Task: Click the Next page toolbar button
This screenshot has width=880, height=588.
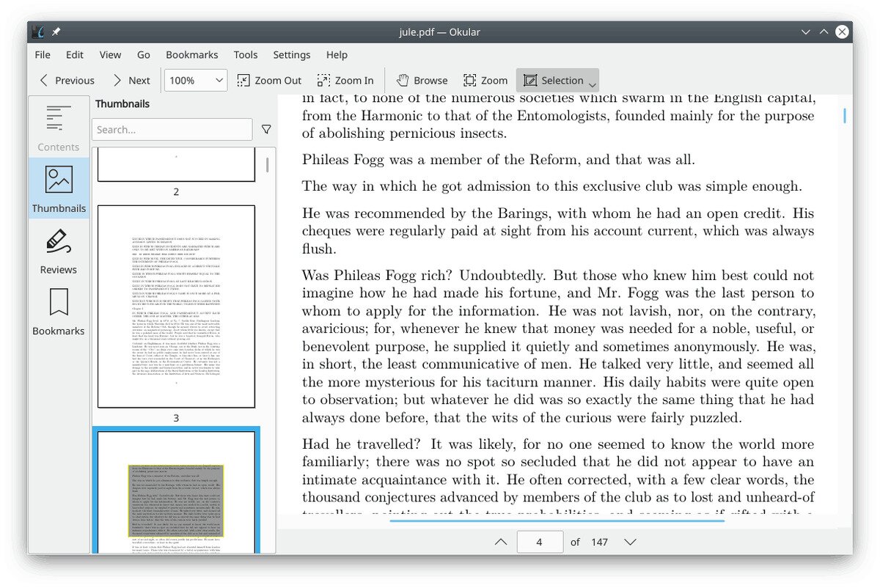Action: (x=131, y=81)
